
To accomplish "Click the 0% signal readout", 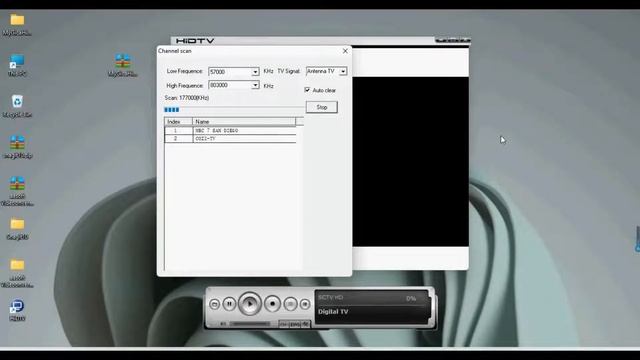I will coord(411,299).
